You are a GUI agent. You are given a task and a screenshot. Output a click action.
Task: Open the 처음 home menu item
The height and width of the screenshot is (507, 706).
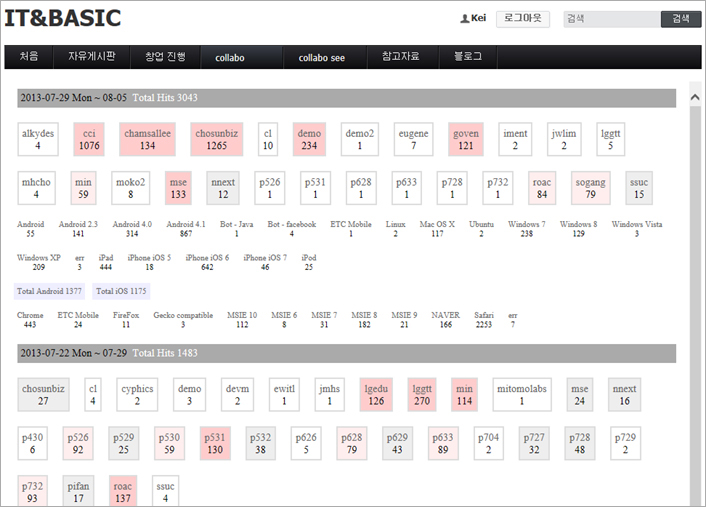[x=29, y=57]
